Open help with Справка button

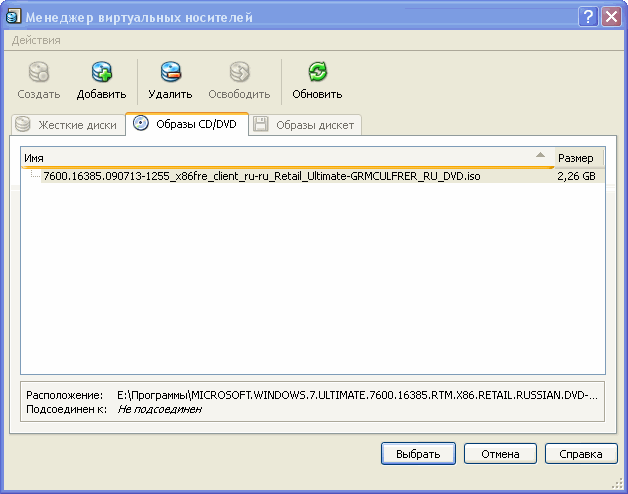tap(581, 454)
